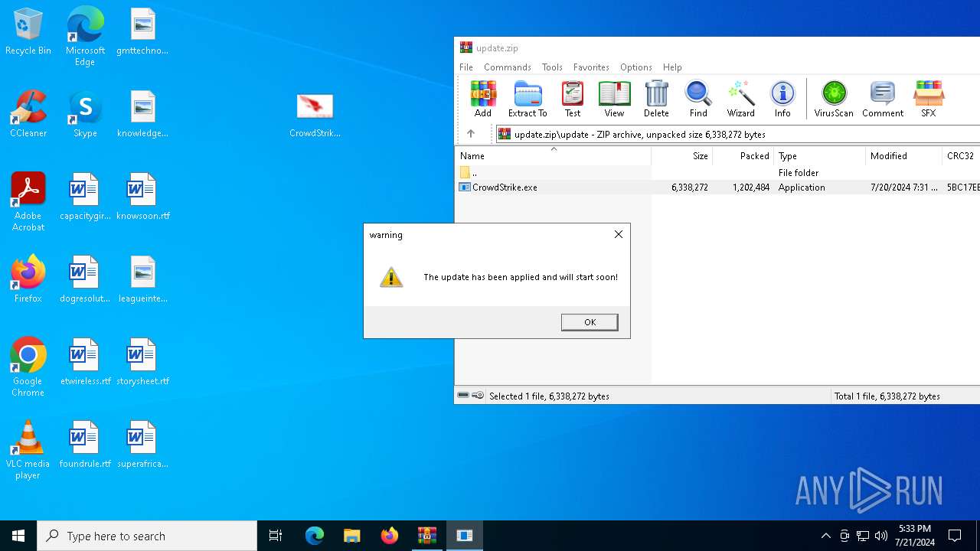Screen dimensions: 980x551
Task: Click the Test archive icon
Action: [573, 99]
